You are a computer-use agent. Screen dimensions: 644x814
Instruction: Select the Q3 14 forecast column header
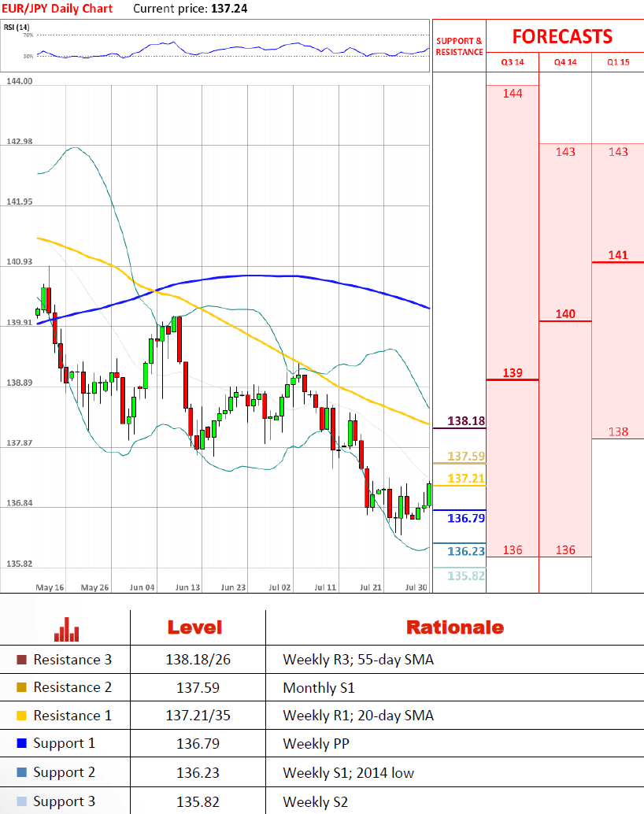pos(513,62)
